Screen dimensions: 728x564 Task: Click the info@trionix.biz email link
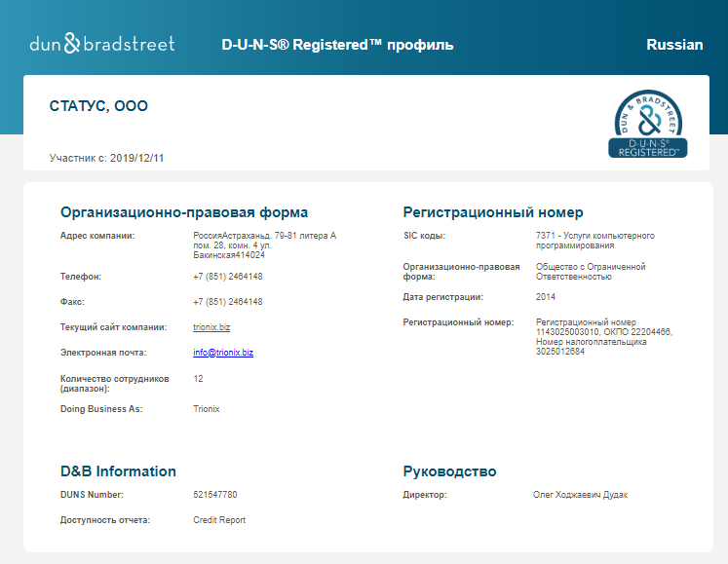(x=223, y=353)
